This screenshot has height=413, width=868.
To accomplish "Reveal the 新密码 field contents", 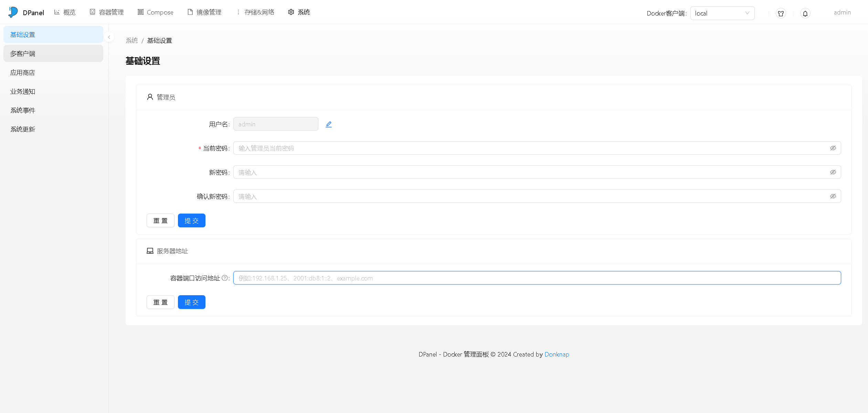I will 833,172.
